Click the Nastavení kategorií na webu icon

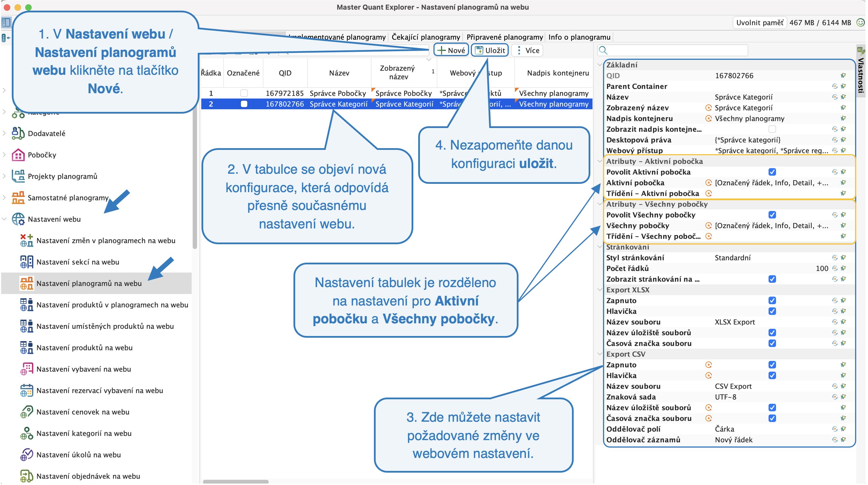(x=27, y=433)
